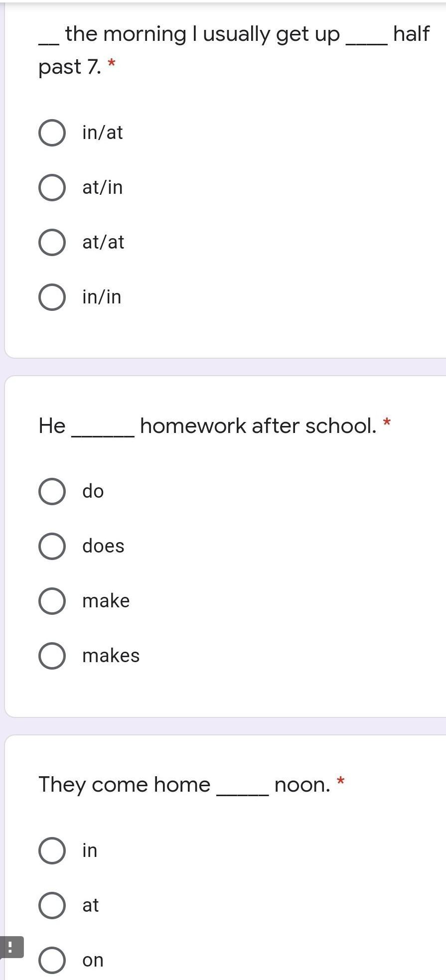Choose the 'makes' radio option
This screenshot has width=446, height=980.
point(52,656)
